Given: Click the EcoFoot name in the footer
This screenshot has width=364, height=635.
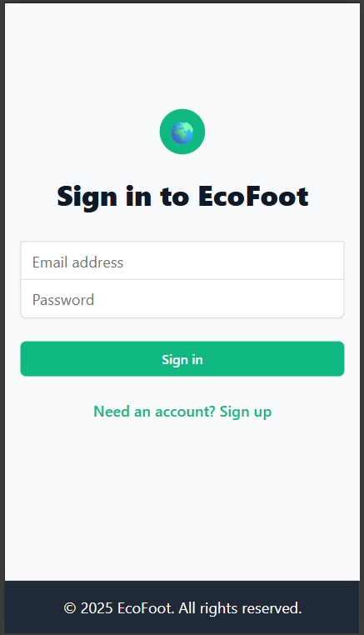Looking at the screenshot, I should 146,608.
